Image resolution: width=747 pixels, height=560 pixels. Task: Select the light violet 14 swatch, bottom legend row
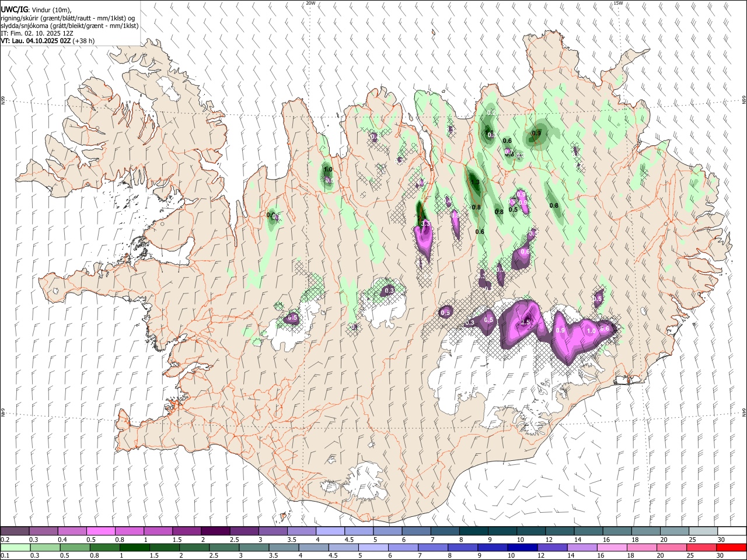click(581, 548)
